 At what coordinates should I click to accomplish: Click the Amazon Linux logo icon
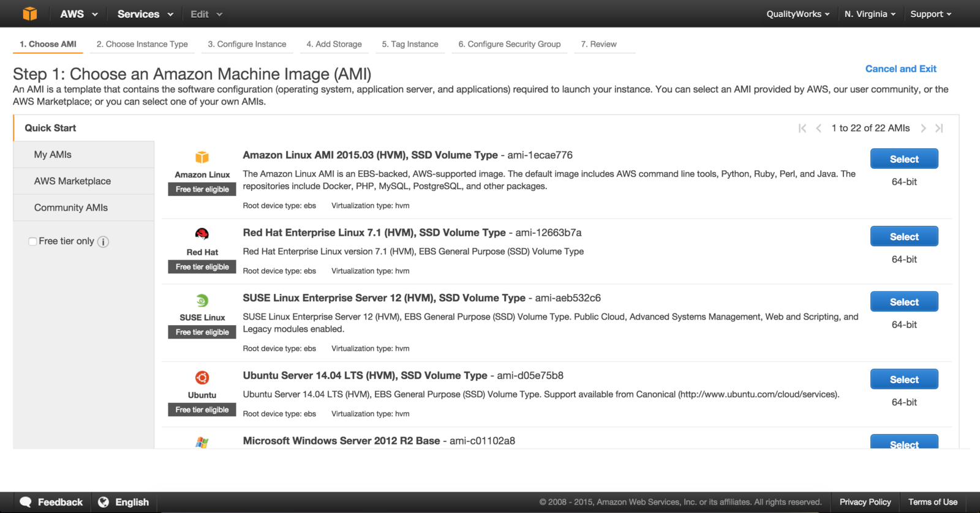[202, 157]
